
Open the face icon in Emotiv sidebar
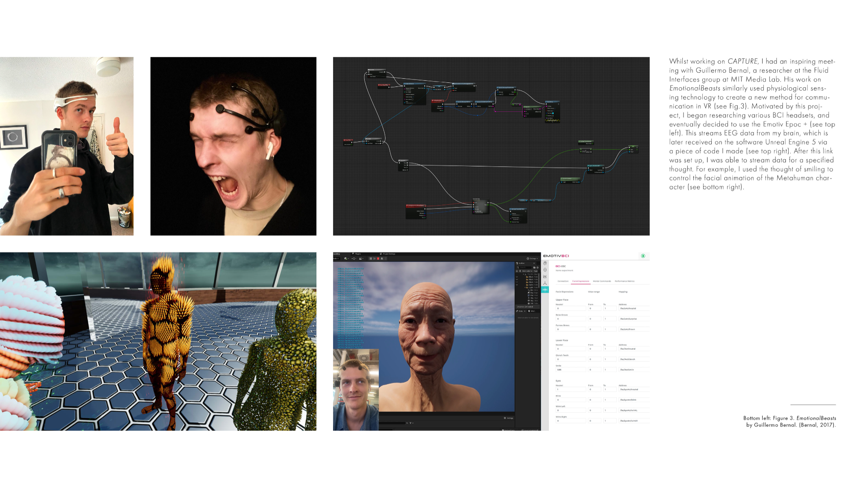pyautogui.click(x=545, y=270)
